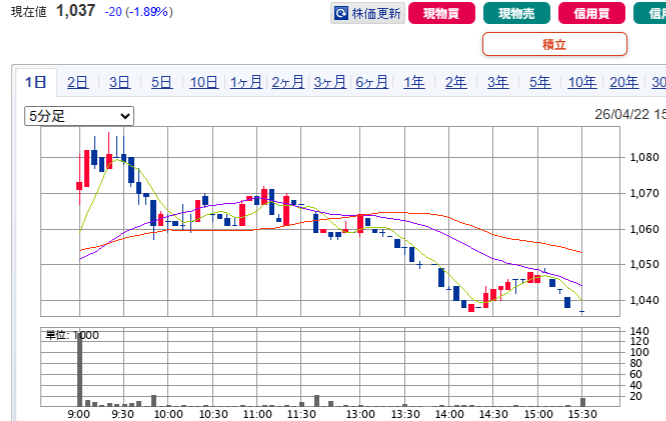The image size is (666, 421).
Task: Switch to the 10日 chart tab
Action: tap(203, 82)
